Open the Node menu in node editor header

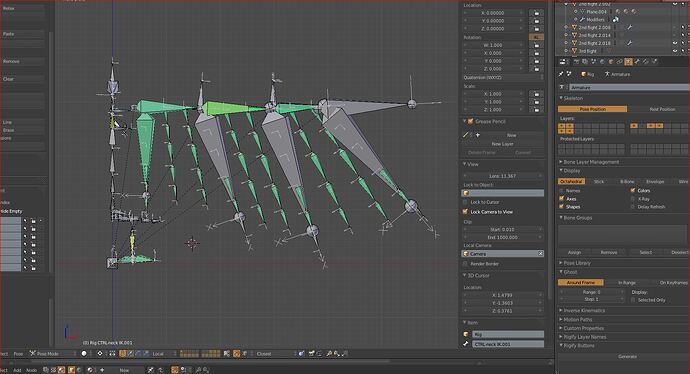[x=31, y=370]
